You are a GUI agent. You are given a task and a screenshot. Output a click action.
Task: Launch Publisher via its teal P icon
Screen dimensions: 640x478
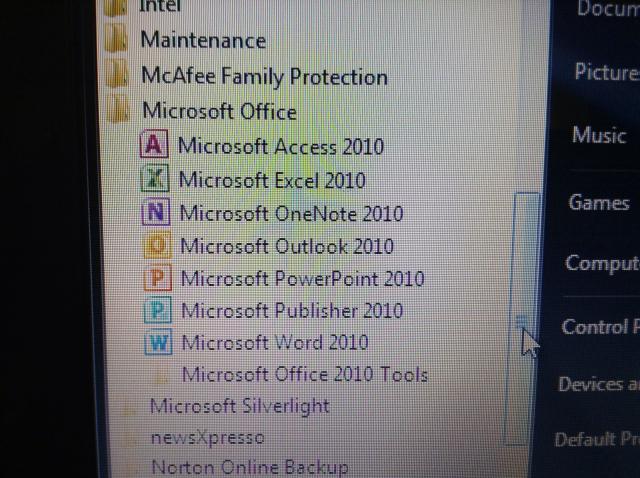click(158, 310)
